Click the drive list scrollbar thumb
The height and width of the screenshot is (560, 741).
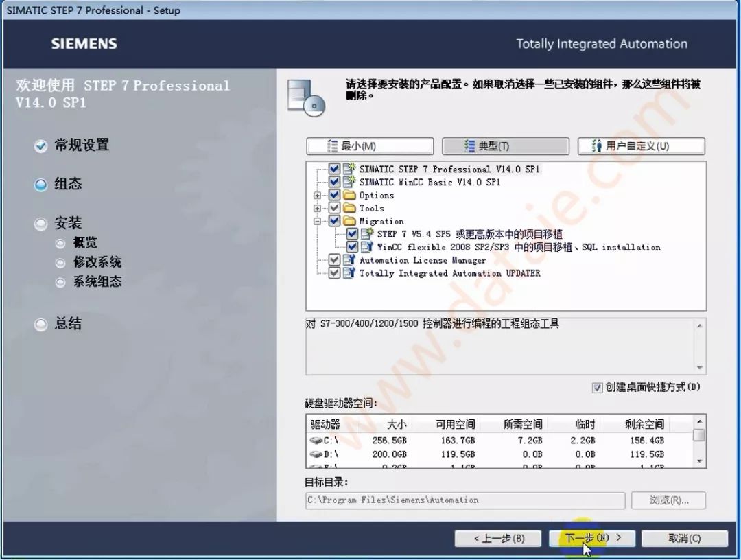pyautogui.click(x=699, y=435)
